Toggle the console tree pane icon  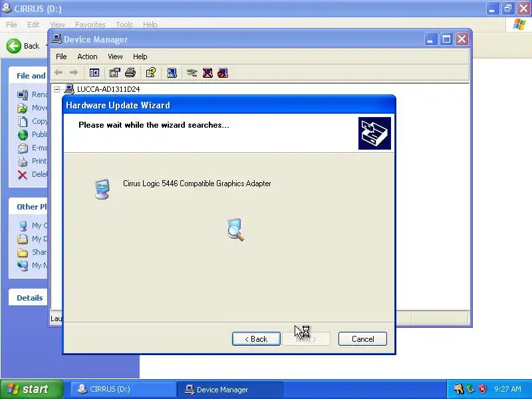click(94, 72)
